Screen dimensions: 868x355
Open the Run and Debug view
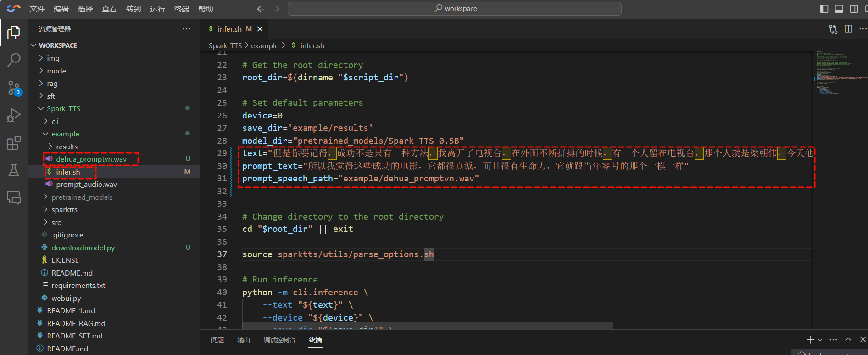click(x=14, y=115)
